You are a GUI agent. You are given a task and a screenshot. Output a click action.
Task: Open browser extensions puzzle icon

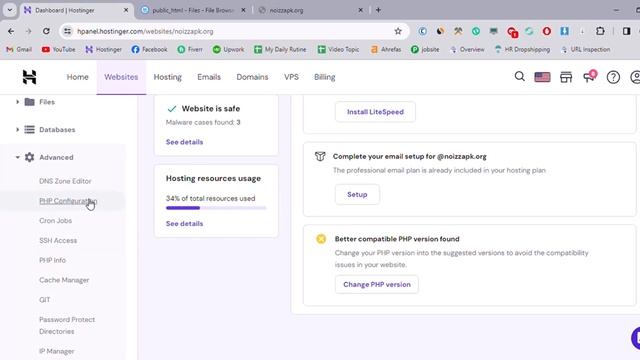click(600, 31)
